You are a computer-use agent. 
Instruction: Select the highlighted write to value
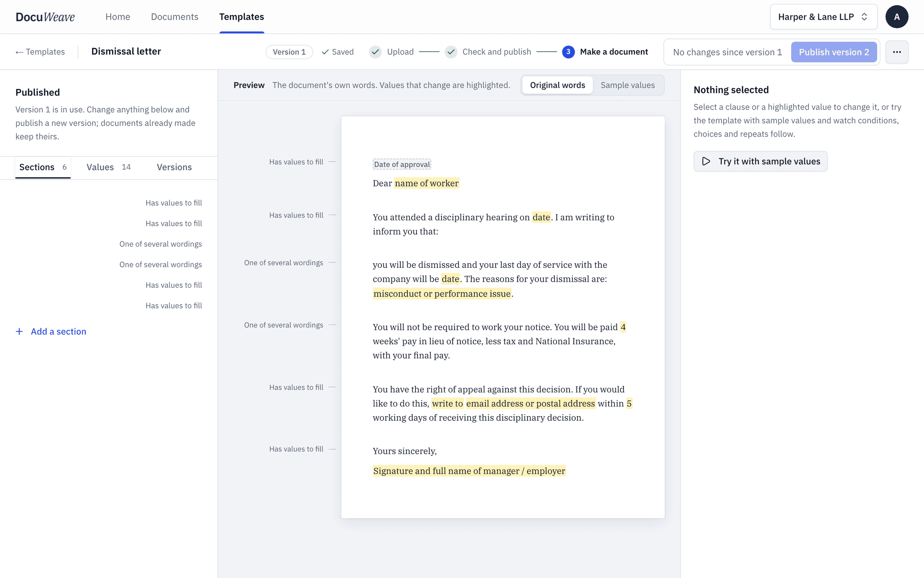(x=447, y=403)
